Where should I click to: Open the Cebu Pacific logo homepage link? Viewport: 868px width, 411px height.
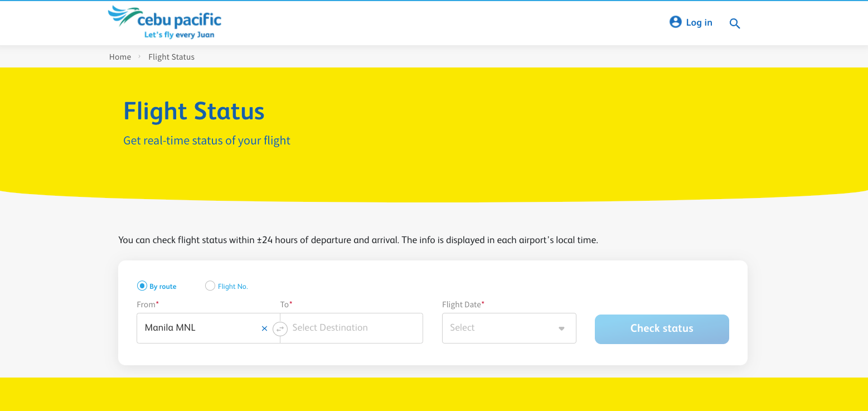(x=164, y=22)
